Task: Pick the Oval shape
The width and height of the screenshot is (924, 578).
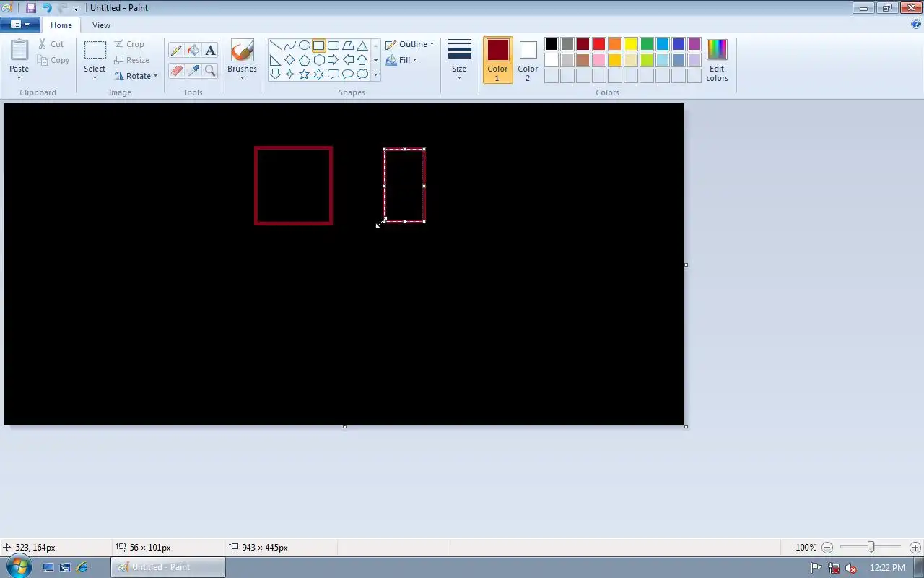Action: pyautogui.click(x=304, y=46)
